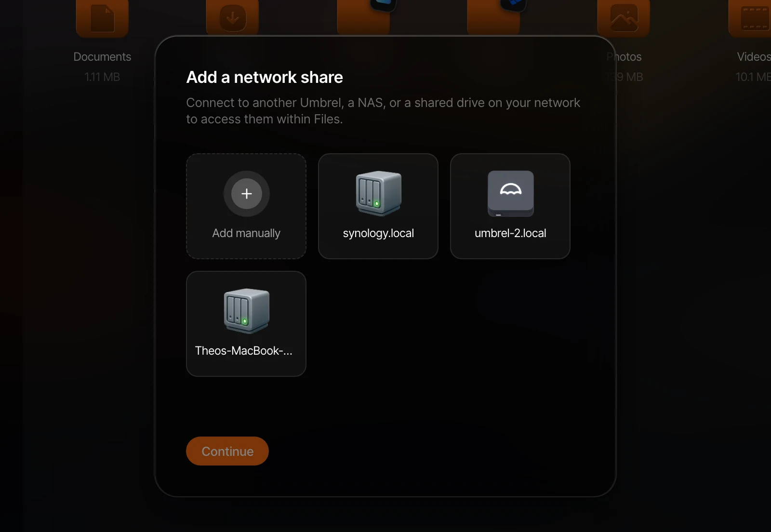The image size is (771, 532).
Task: Click the "umbrel-2.local" label
Action: click(510, 233)
